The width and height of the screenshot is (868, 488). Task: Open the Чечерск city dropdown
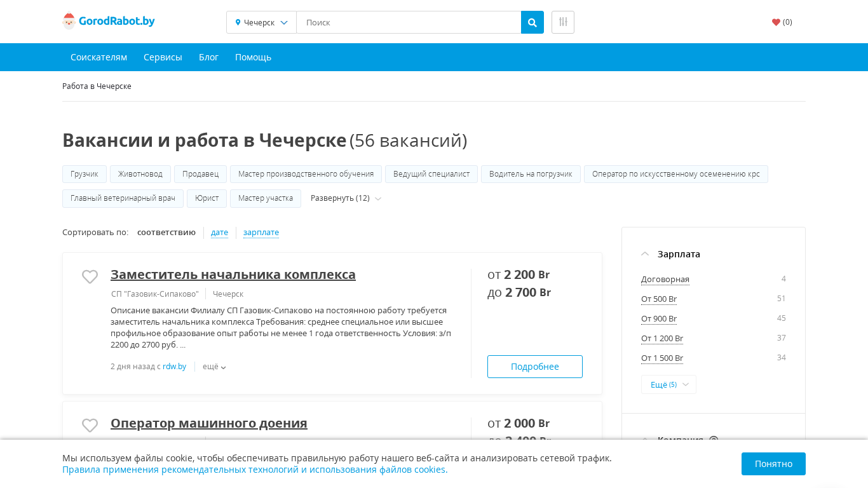pos(261,22)
